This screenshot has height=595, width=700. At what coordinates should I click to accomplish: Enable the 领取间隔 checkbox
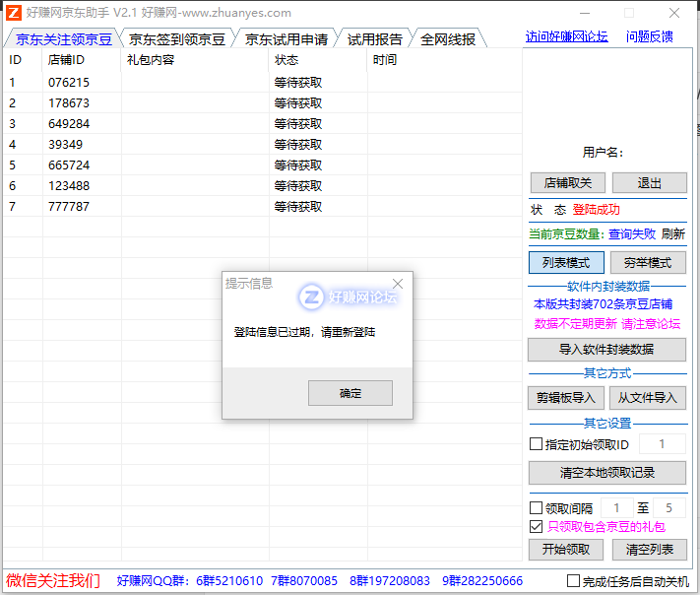coord(536,508)
